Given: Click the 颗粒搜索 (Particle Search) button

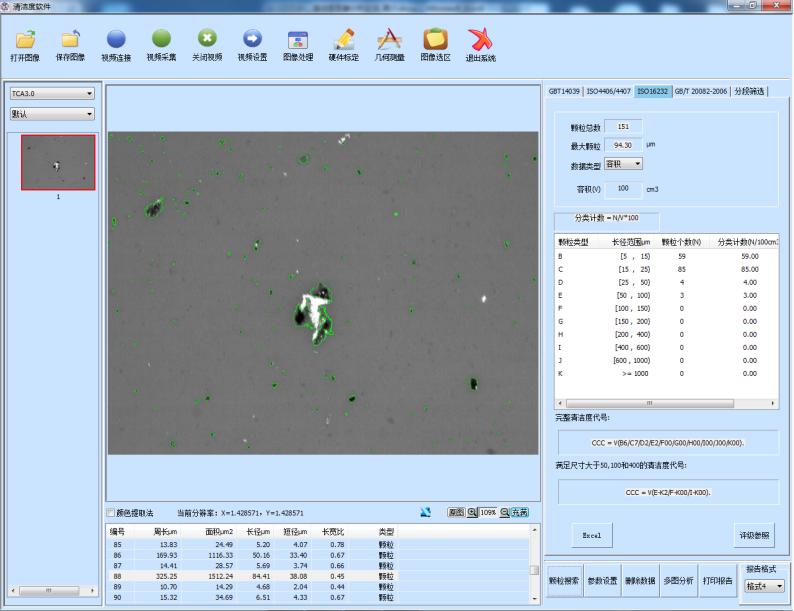Looking at the screenshot, I should coord(564,581).
